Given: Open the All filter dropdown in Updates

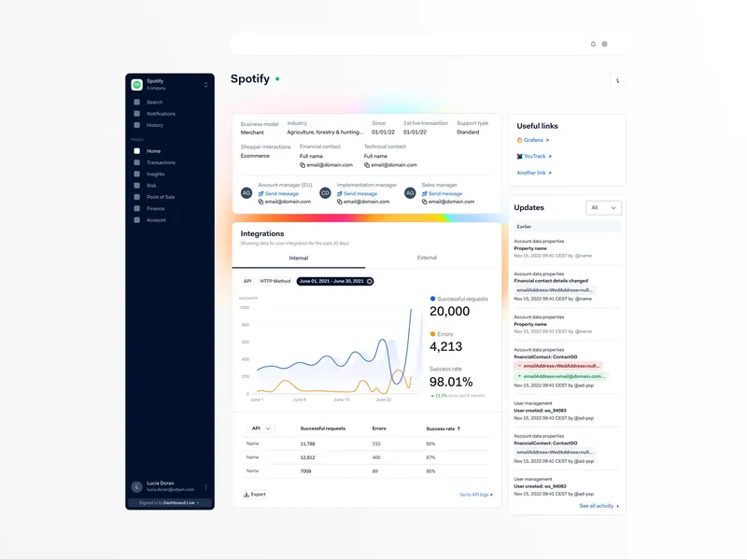Looking at the screenshot, I should (x=603, y=207).
